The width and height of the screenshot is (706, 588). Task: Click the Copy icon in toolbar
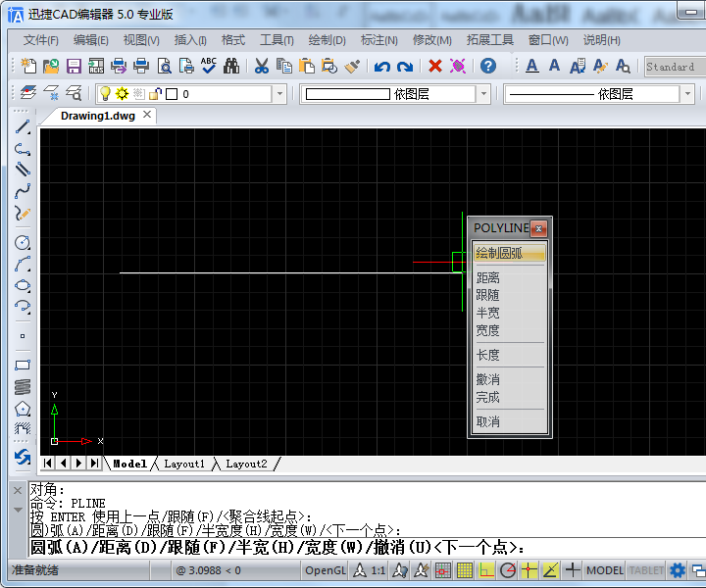point(284,66)
